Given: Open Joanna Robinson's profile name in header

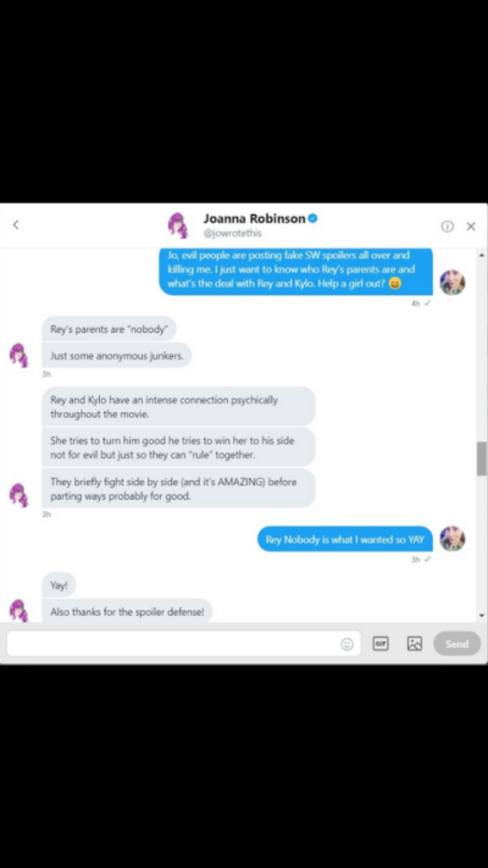Looking at the screenshot, I should tap(254, 219).
